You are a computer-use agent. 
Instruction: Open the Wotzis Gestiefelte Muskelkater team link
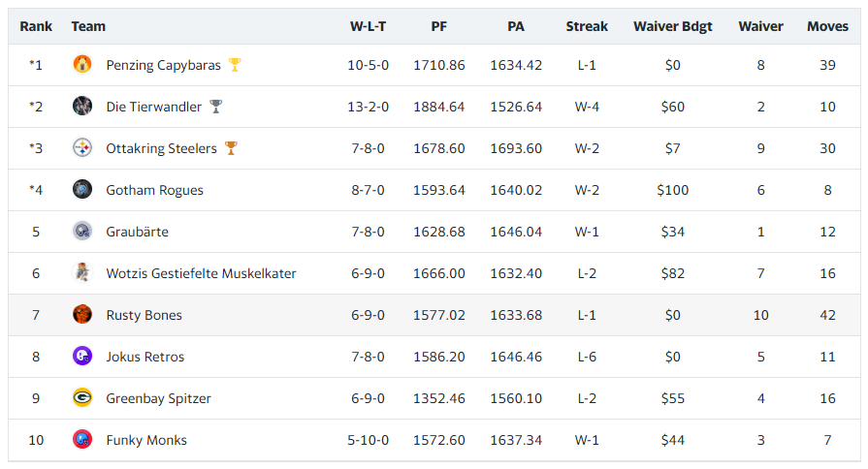tap(201, 273)
